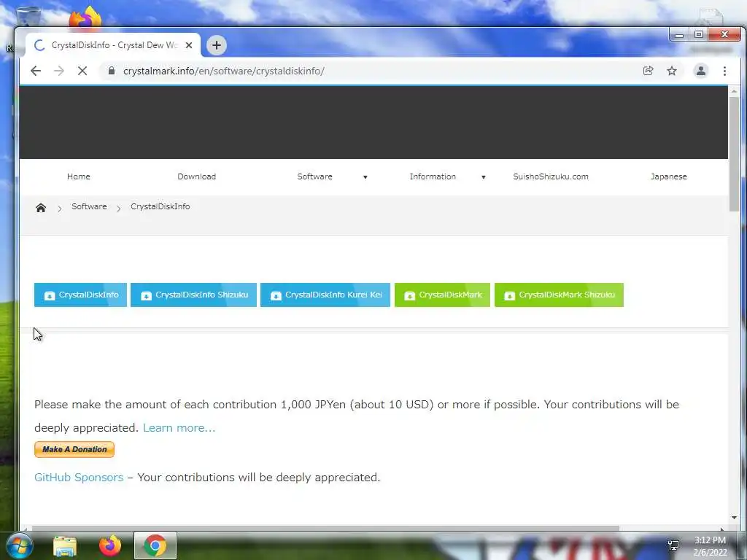This screenshot has width=747, height=560.
Task: Open a new tab
Action: pyautogui.click(x=216, y=45)
